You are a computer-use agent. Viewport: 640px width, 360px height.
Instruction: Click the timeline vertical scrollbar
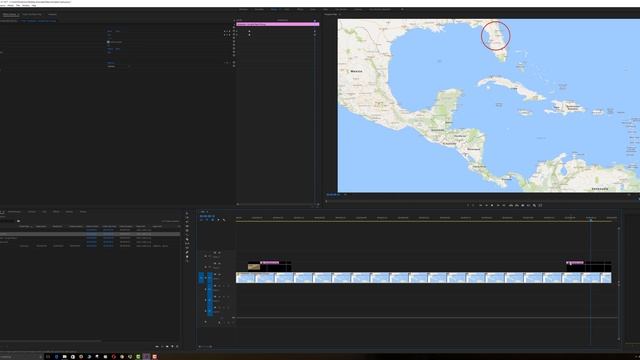tap(619, 255)
